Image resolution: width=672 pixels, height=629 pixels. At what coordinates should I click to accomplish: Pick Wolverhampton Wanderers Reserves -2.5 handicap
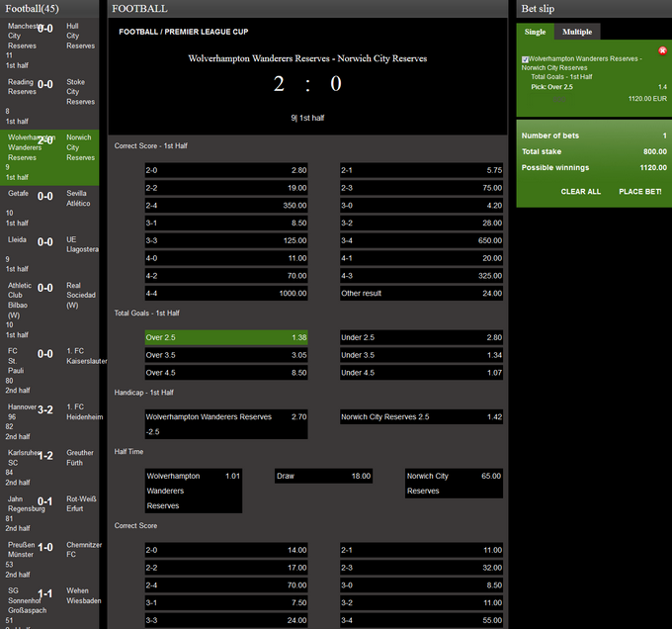coord(226,424)
